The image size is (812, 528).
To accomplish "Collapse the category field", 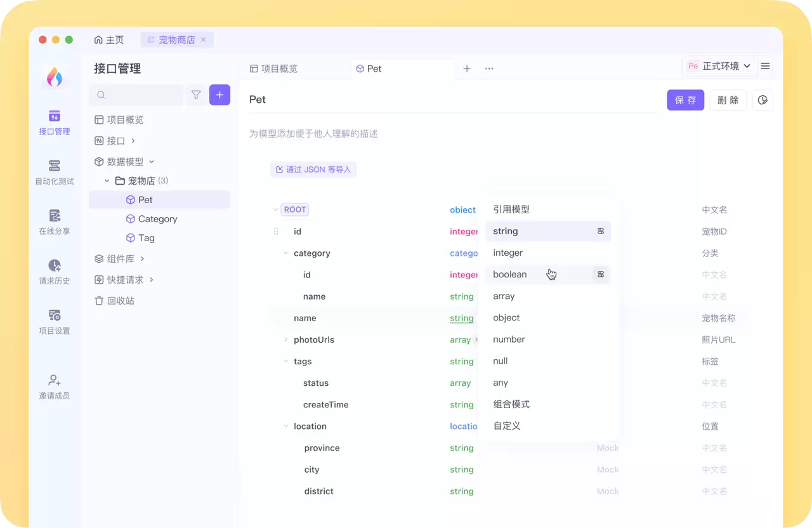I will click(x=286, y=253).
